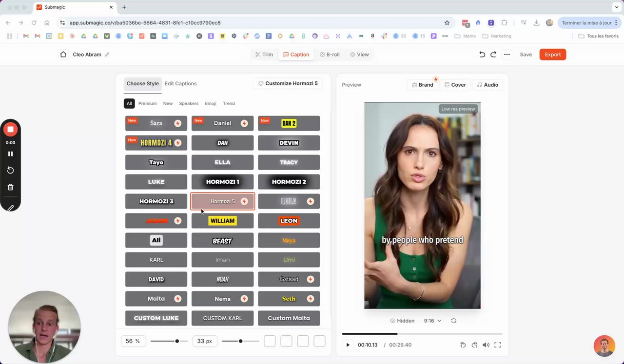
Task: Pause the screen recording
Action: 10,153
